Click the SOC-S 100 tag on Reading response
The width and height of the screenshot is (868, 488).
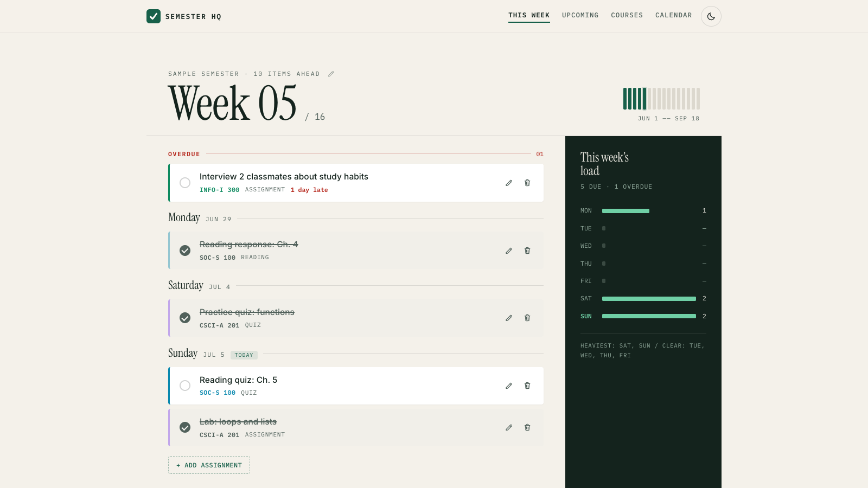click(x=218, y=258)
